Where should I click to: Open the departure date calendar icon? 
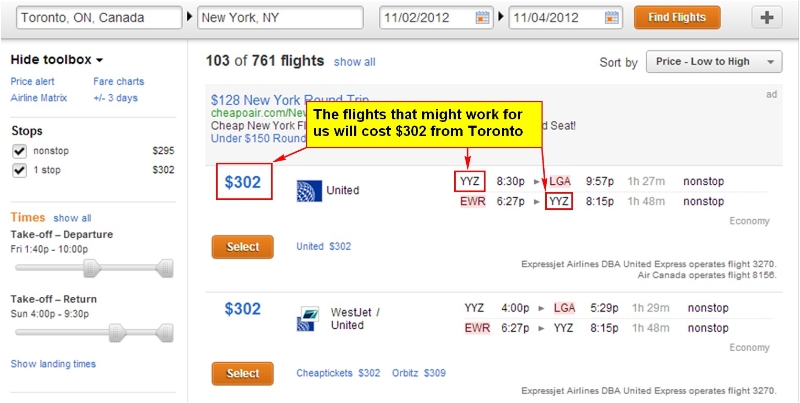[482, 18]
